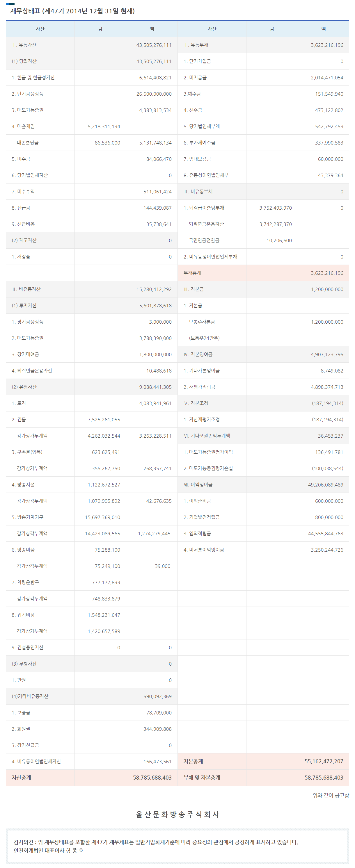
Task: Select the 부채총계 cell
Action: [x=192, y=273]
